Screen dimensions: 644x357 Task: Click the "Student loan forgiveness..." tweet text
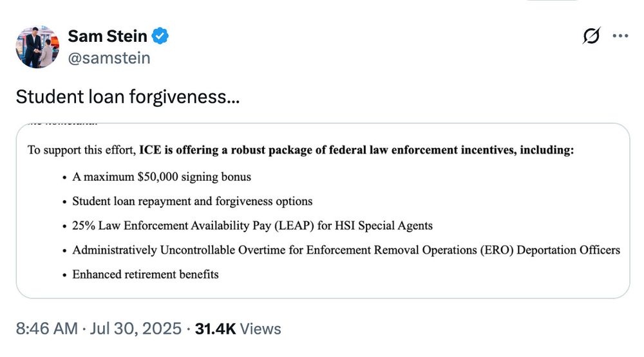128,97
